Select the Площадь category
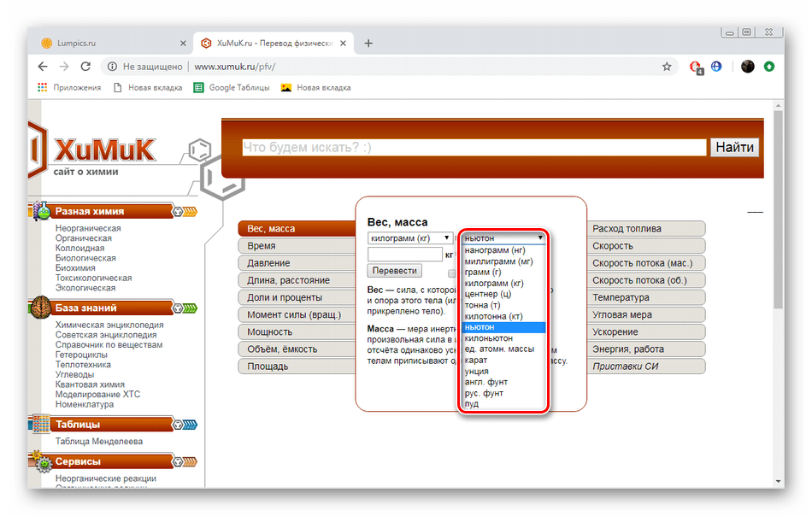Screen dimensions: 812x516 pyautogui.click(x=297, y=366)
